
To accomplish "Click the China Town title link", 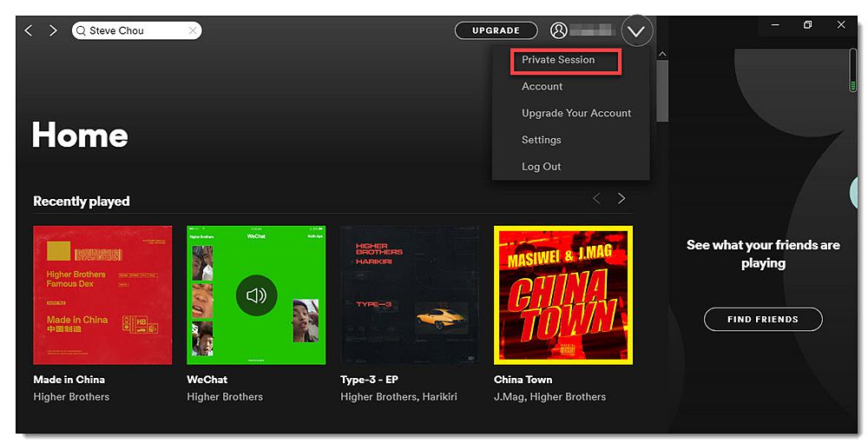I will click(x=523, y=380).
